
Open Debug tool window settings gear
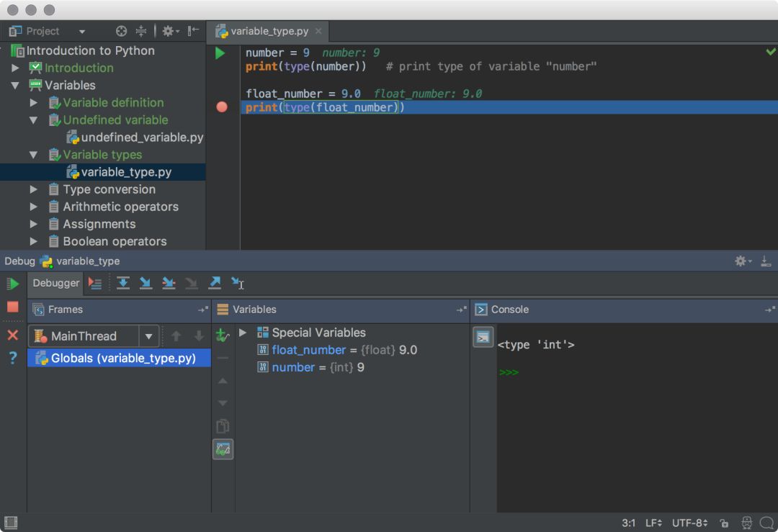743,261
